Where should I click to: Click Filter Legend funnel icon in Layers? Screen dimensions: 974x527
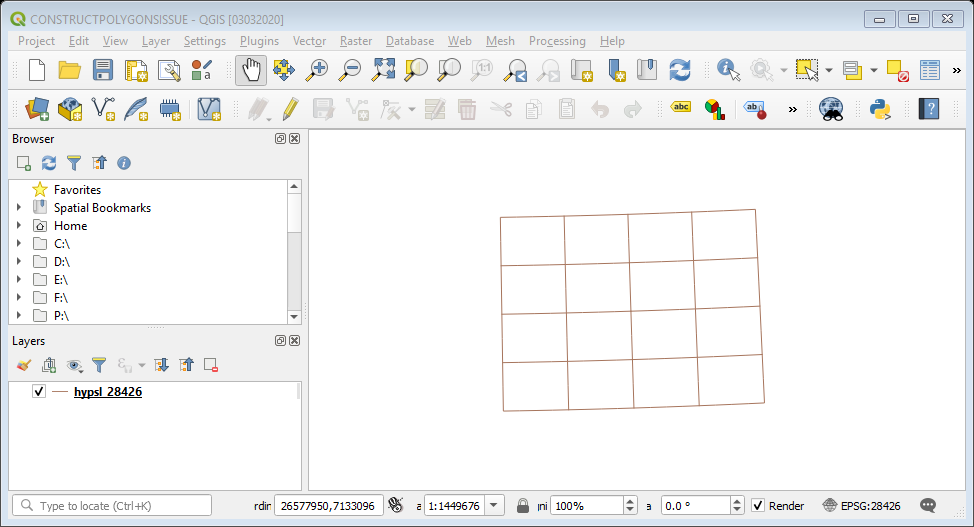tap(99, 365)
